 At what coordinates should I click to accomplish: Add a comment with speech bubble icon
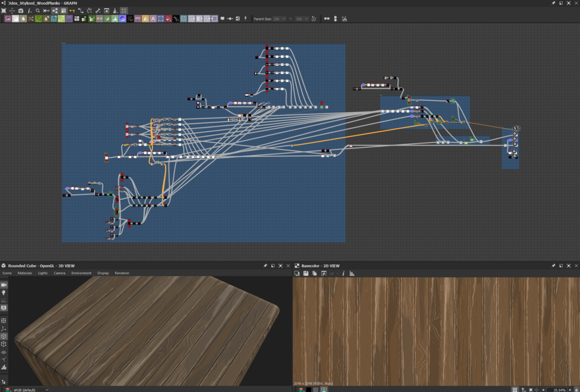(x=222, y=18)
